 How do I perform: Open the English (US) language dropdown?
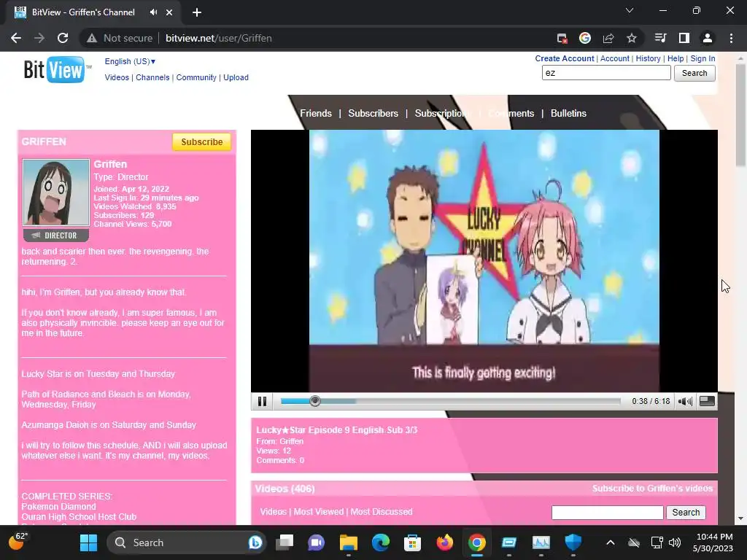[x=130, y=61]
